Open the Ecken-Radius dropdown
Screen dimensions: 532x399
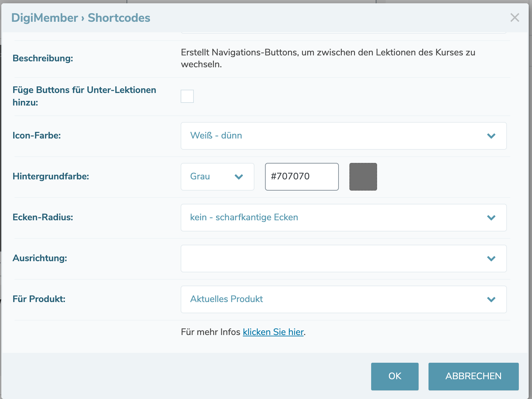(x=343, y=218)
